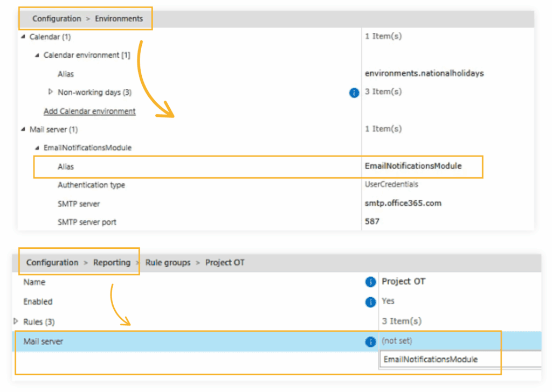Screen dimensions: 552x392
Task: Click the SMTP server value smtp.office365.com
Action: point(403,204)
